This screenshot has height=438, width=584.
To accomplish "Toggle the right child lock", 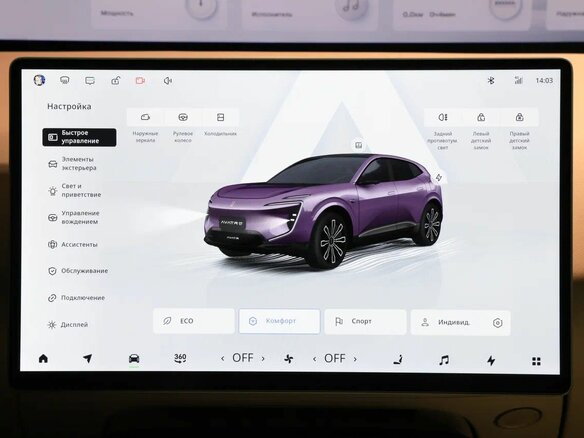I will (520, 118).
